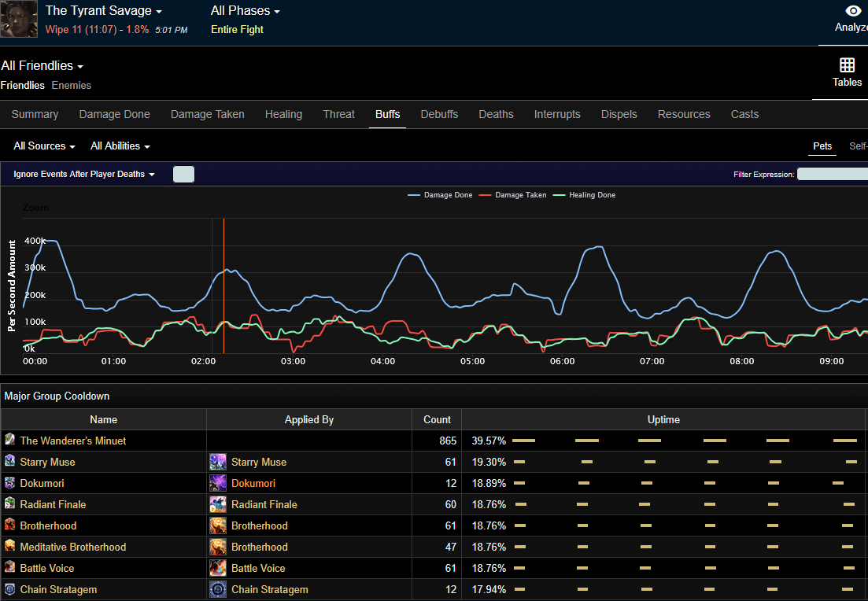The height and width of the screenshot is (601, 868).
Task: Click first uptime bar in Starry Muse row
Action: click(519, 462)
